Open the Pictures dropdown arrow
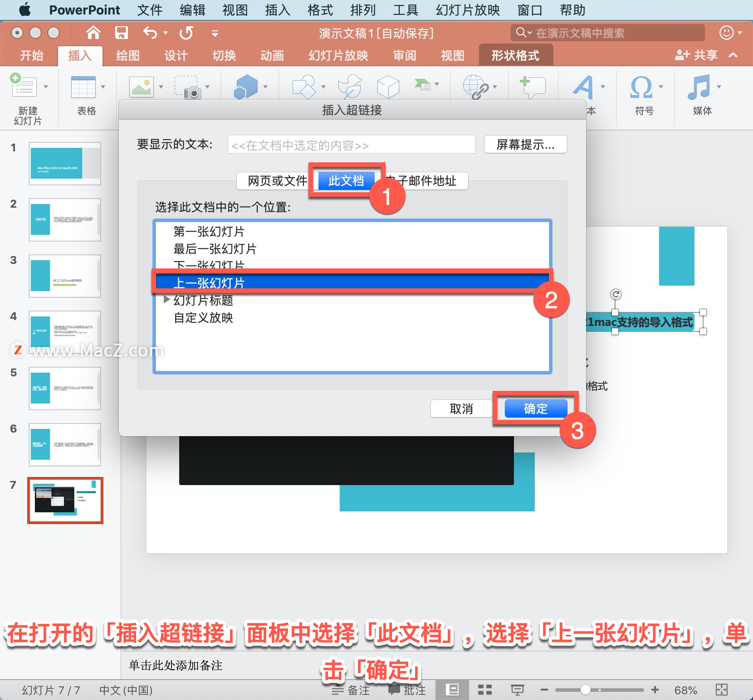753x700 pixels. coord(161,87)
